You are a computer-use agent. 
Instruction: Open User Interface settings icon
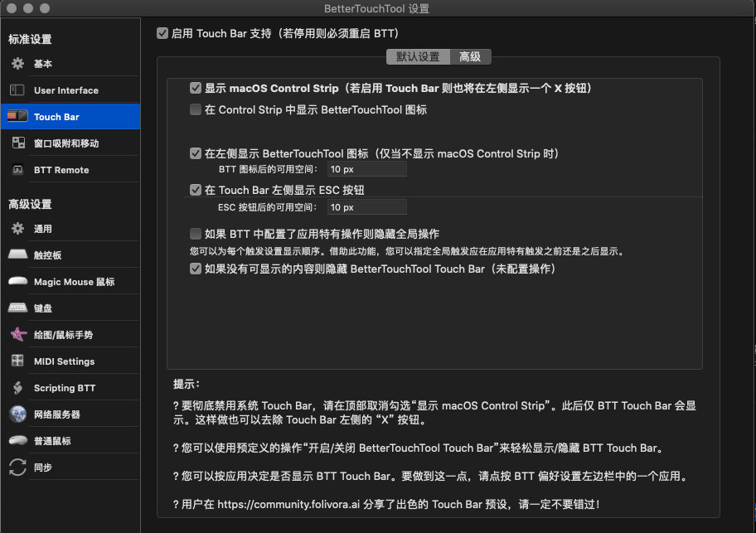17,90
